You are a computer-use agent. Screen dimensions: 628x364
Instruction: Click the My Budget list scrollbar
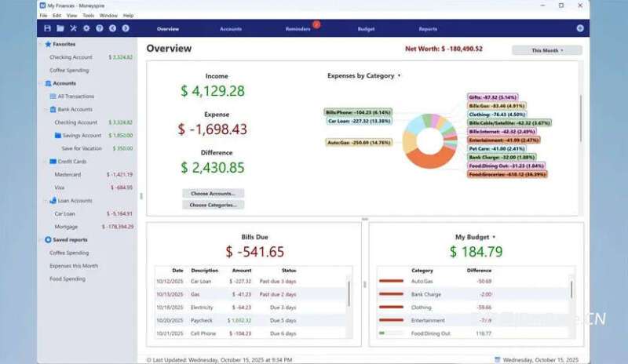click(571, 289)
